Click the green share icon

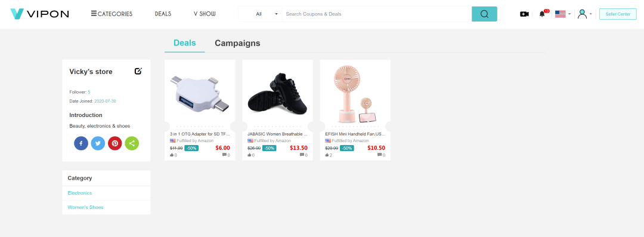pos(132,143)
